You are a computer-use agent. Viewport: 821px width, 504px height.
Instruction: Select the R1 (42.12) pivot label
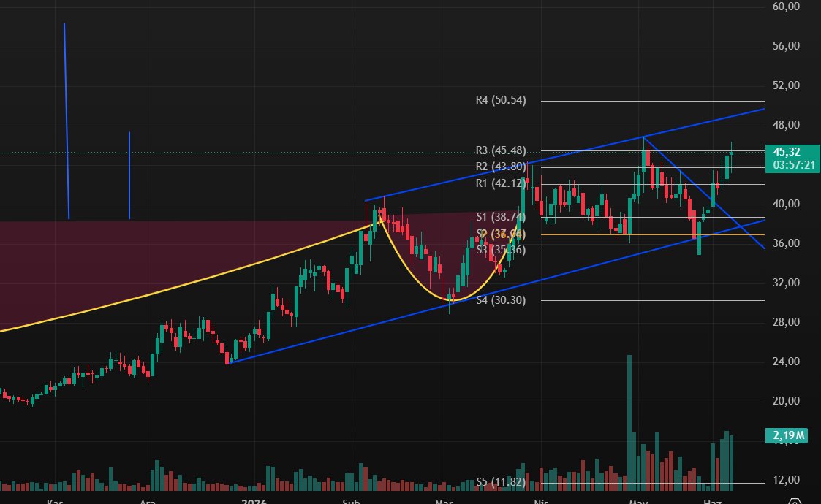(x=501, y=183)
